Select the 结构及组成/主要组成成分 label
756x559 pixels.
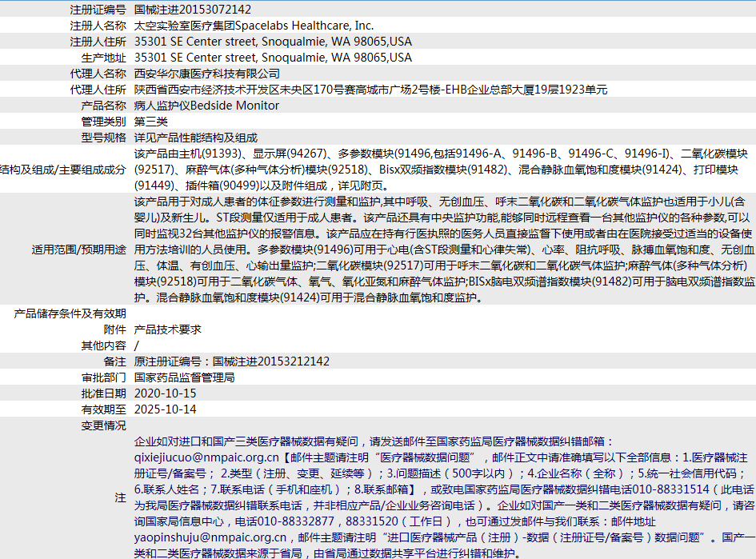pyautogui.click(x=63, y=170)
